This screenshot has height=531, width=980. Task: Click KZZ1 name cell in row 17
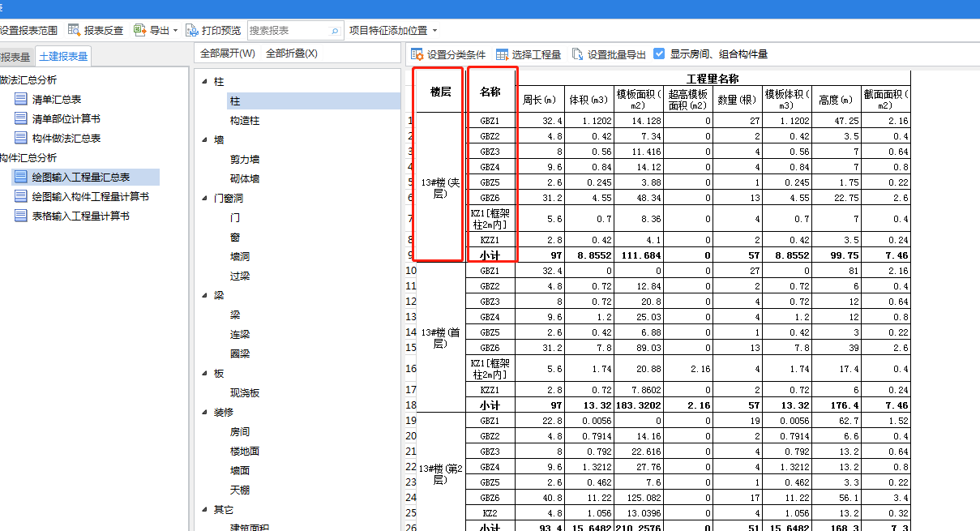490,389
